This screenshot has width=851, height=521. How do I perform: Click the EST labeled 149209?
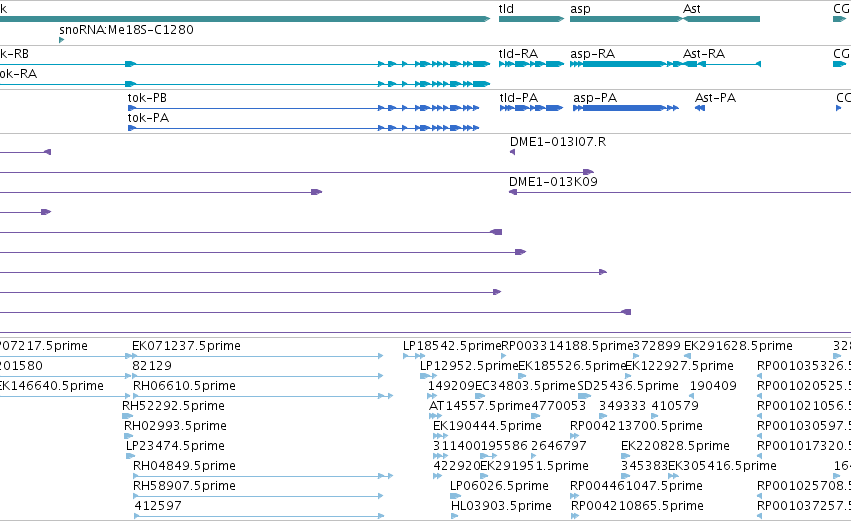(451, 386)
